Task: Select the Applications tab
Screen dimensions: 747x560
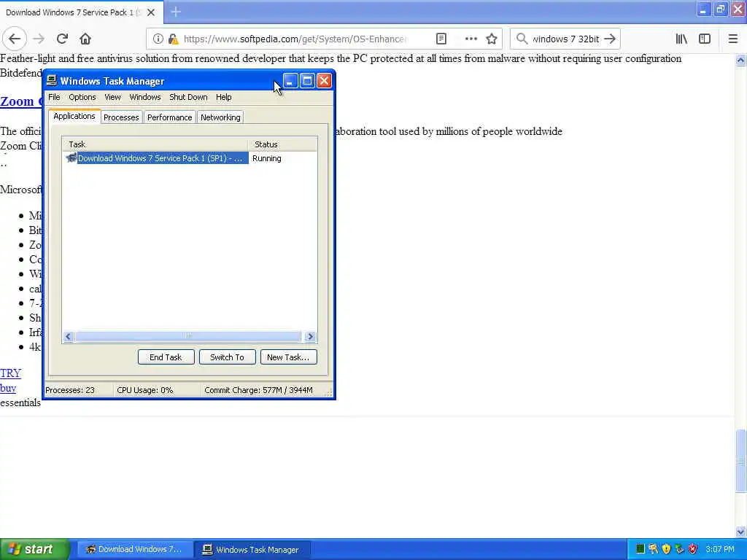Action: click(74, 116)
